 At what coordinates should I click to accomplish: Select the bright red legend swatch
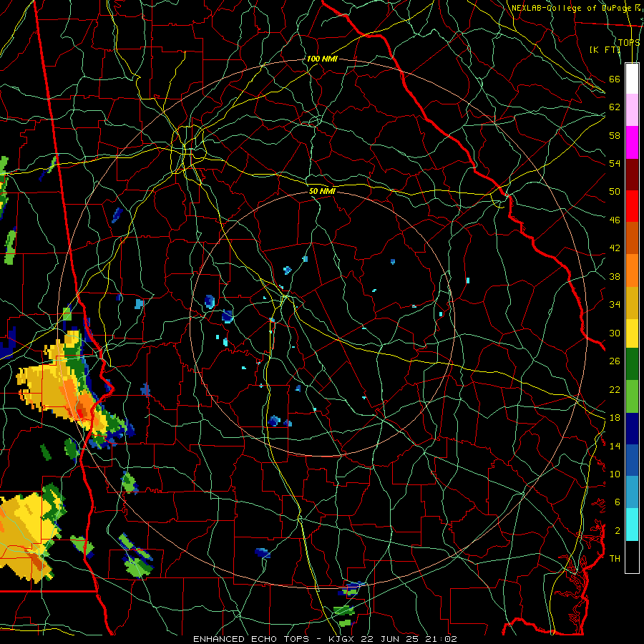click(632, 206)
